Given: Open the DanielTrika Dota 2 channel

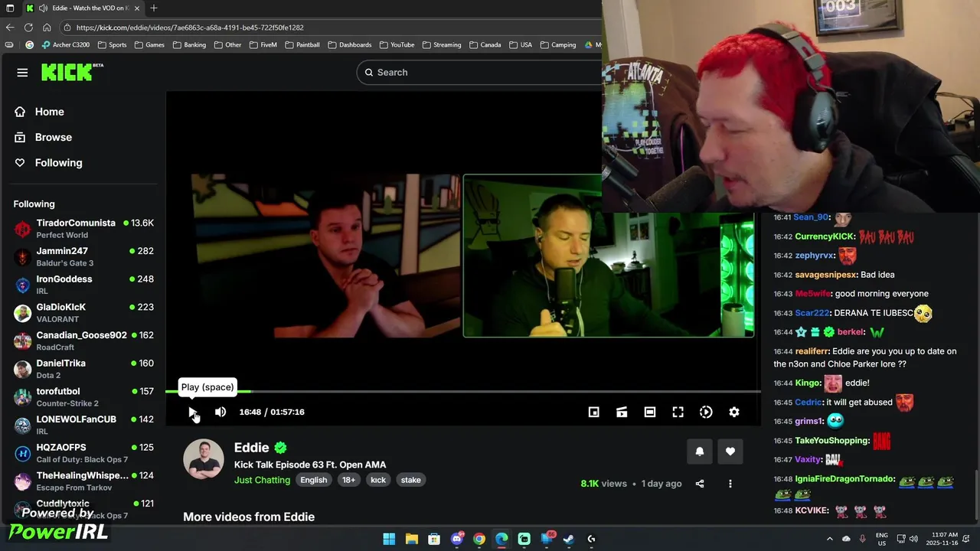Looking at the screenshot, I should [83, 369].
